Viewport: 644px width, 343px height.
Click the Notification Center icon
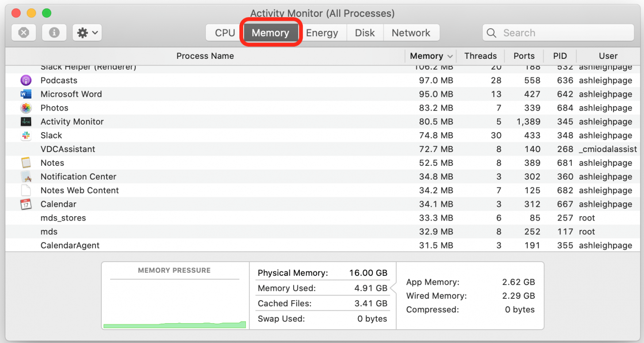(26, 177)
